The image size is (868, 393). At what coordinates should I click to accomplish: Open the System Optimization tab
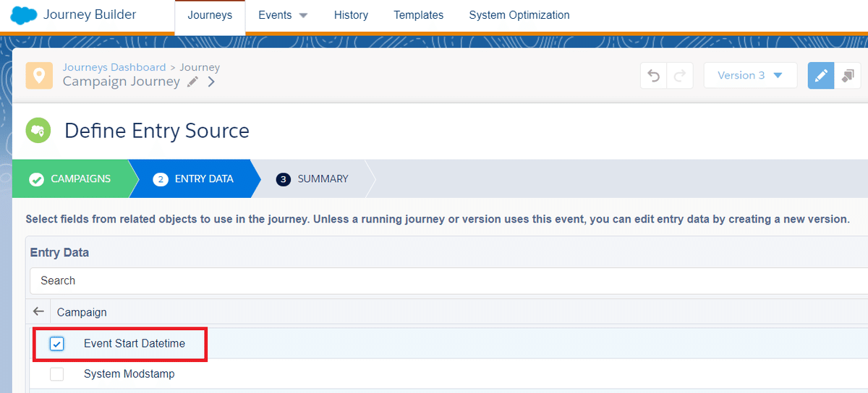pyautogui.click(x=519, y=15)
